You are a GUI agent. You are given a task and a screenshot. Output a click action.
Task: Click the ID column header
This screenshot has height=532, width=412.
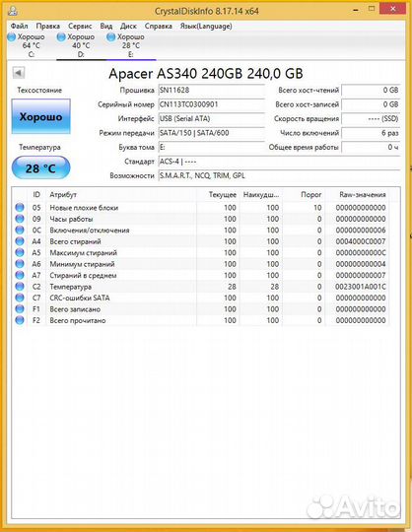[36, 195]
